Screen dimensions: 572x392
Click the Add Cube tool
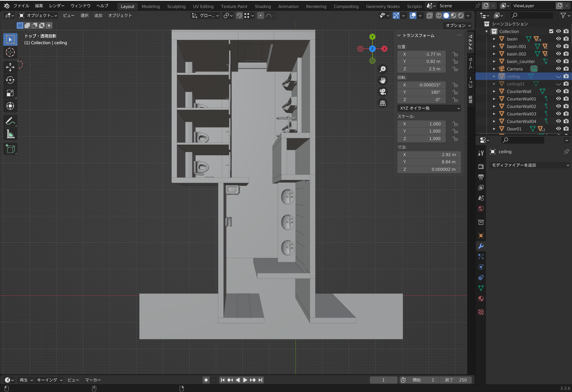(10, 149)
